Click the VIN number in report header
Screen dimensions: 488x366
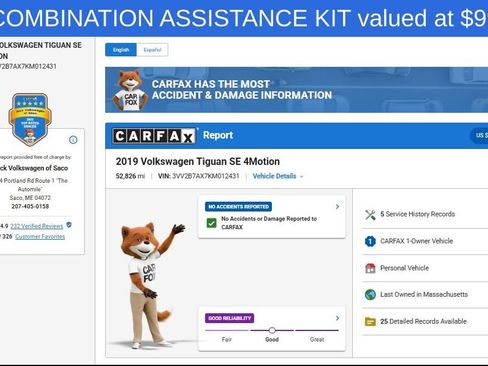206,176
